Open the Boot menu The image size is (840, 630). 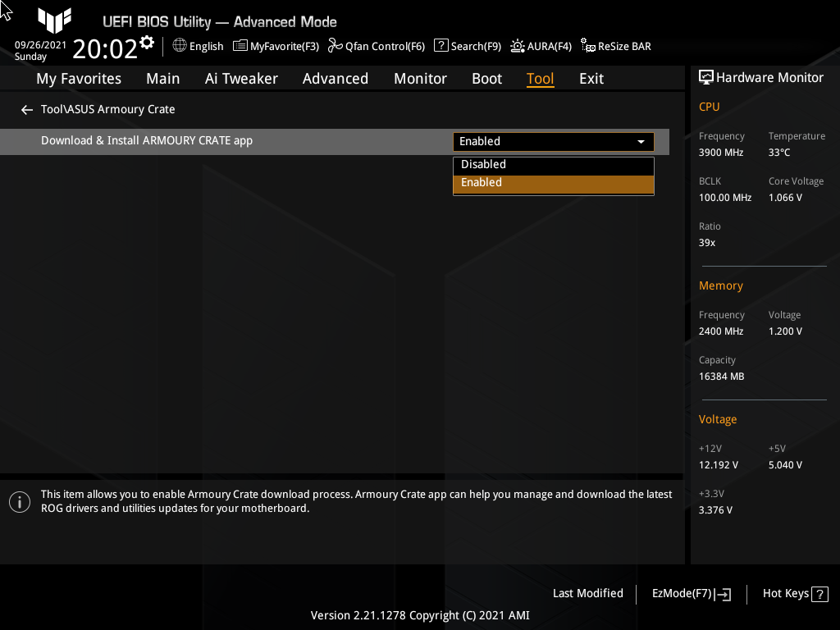click(x=486, y=78)
